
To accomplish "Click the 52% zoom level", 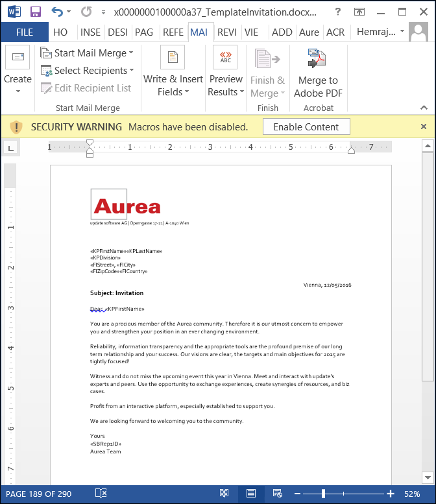I will point(412,494).
